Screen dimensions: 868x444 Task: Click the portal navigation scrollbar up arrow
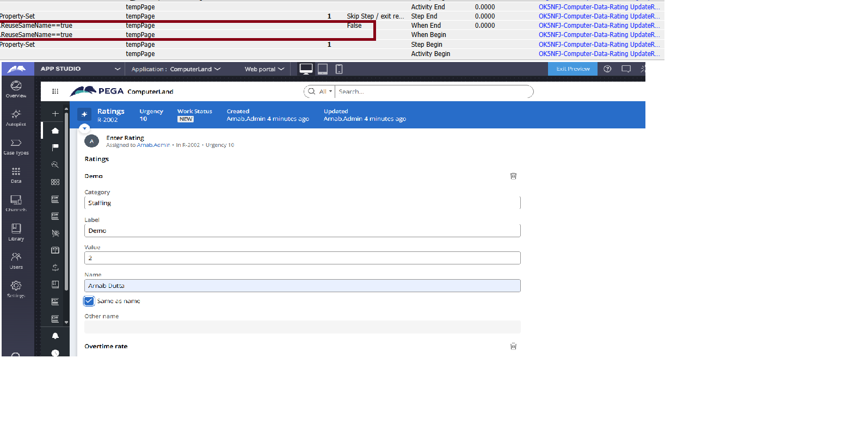[66, 109]
